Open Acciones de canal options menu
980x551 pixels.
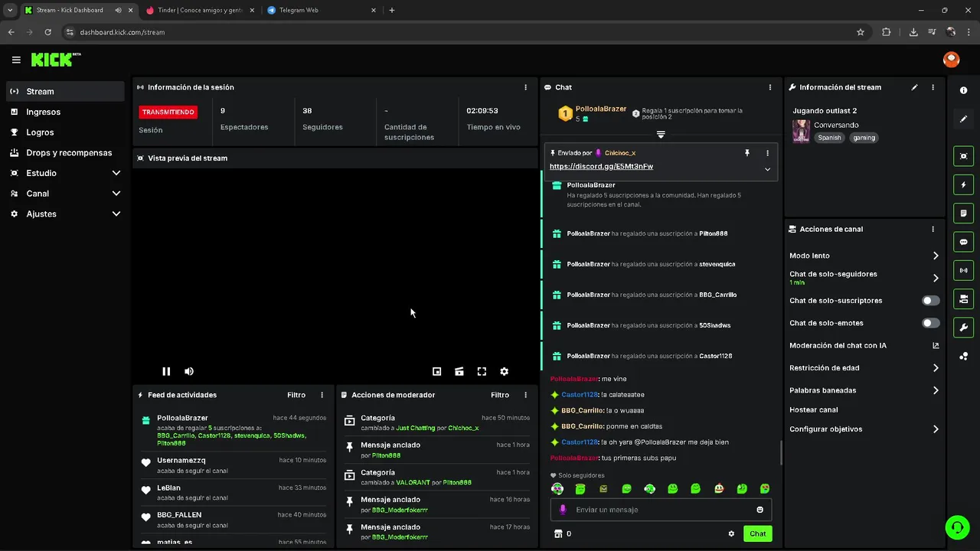click(x=933, y=229)
